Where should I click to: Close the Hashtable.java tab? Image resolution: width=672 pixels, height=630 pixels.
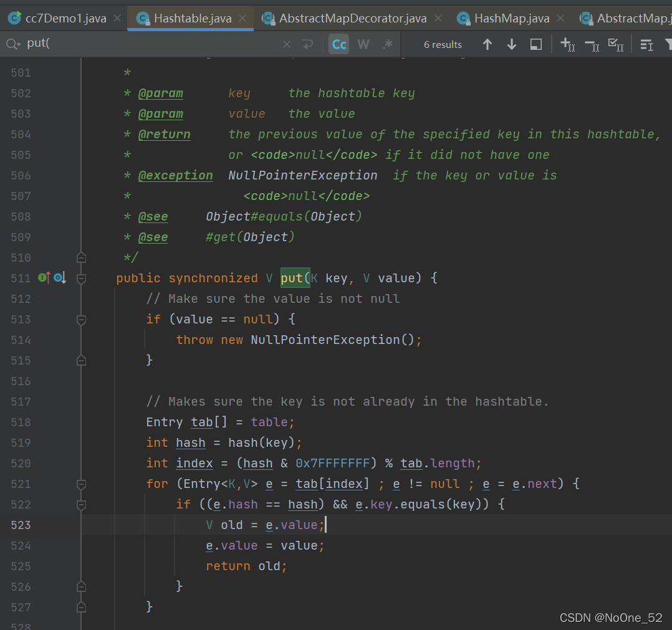[242, 19]
